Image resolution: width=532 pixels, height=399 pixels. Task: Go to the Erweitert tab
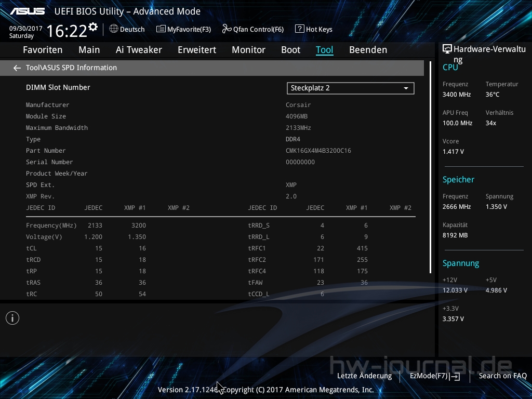(x=197, y=50)
